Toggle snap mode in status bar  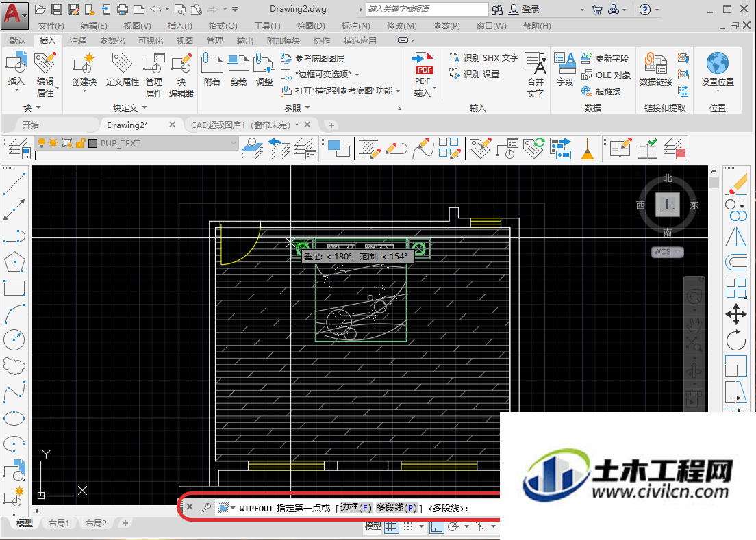coord(408,526)
